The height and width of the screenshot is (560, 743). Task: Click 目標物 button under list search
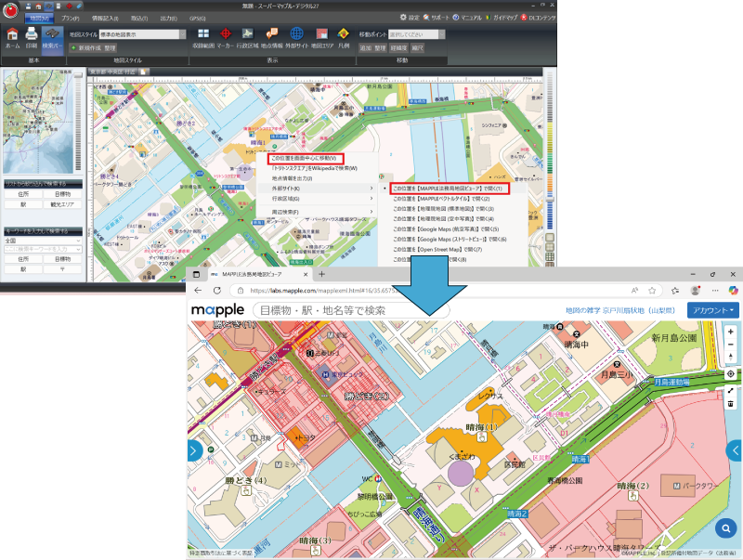pyautogui.click(x=62, y=194)
